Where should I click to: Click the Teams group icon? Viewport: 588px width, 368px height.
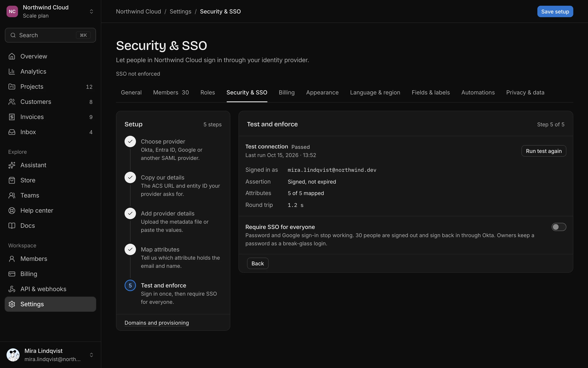(12, 195)
